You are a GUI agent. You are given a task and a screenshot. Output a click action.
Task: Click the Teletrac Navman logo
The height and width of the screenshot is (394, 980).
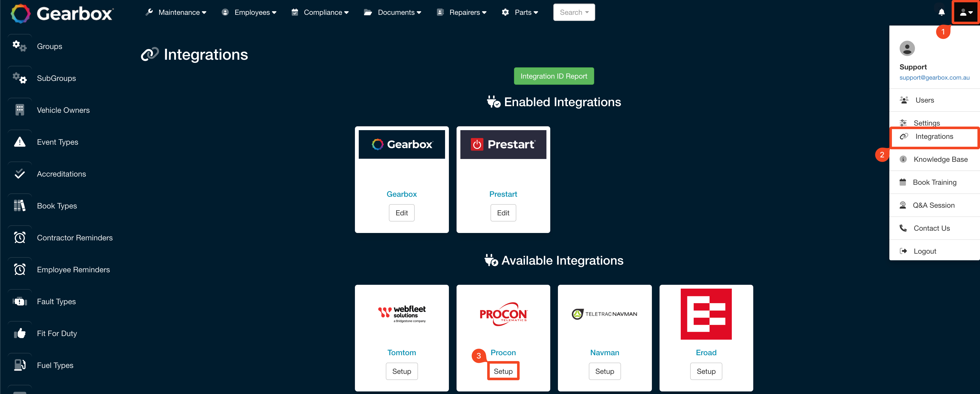tap(604, 314)
